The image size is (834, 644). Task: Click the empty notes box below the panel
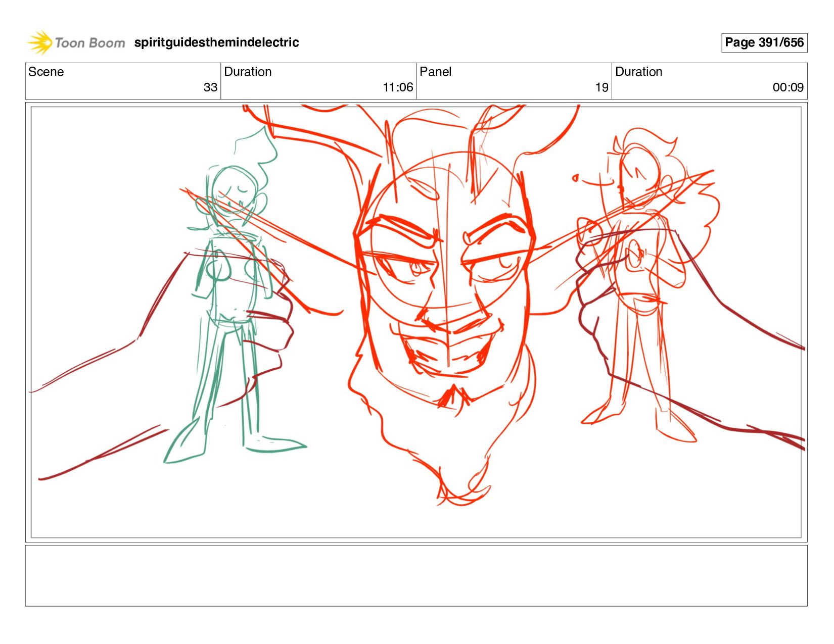click(x=416, y=576)
